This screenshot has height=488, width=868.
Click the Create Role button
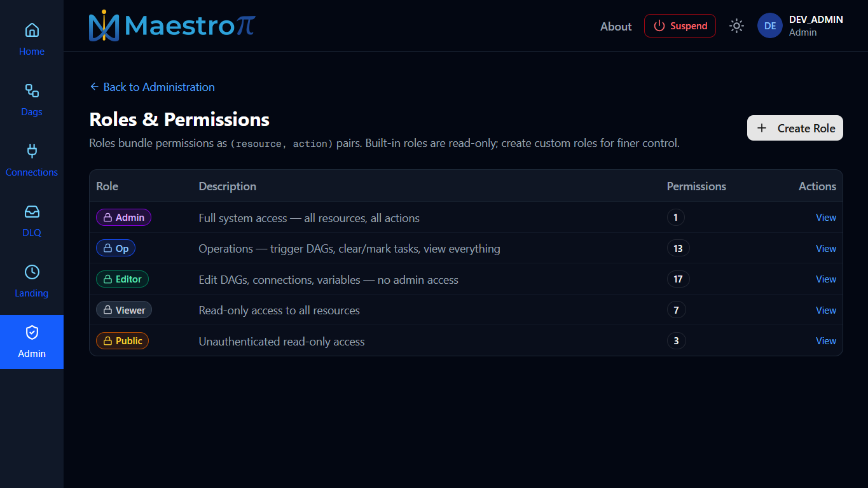click(x=795, y=128)
